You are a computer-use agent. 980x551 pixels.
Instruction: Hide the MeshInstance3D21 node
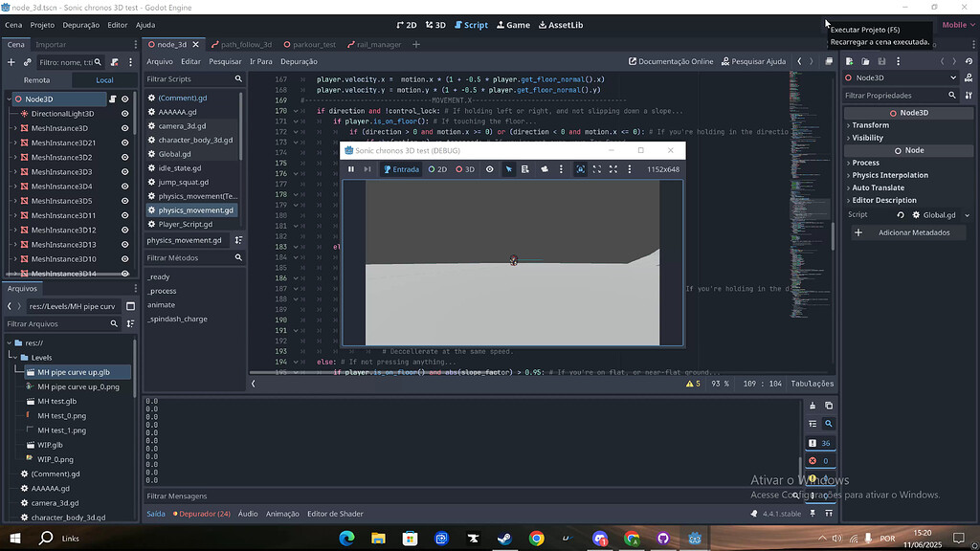point(125,143)
